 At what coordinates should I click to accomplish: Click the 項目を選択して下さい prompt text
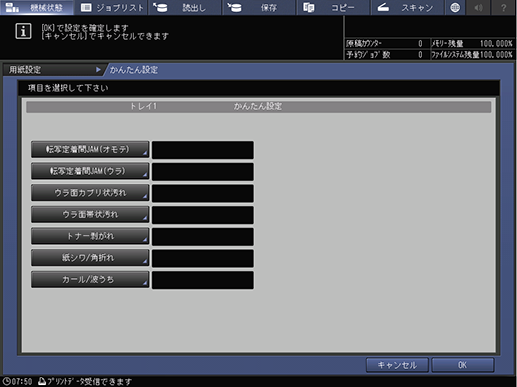[68, 88]
